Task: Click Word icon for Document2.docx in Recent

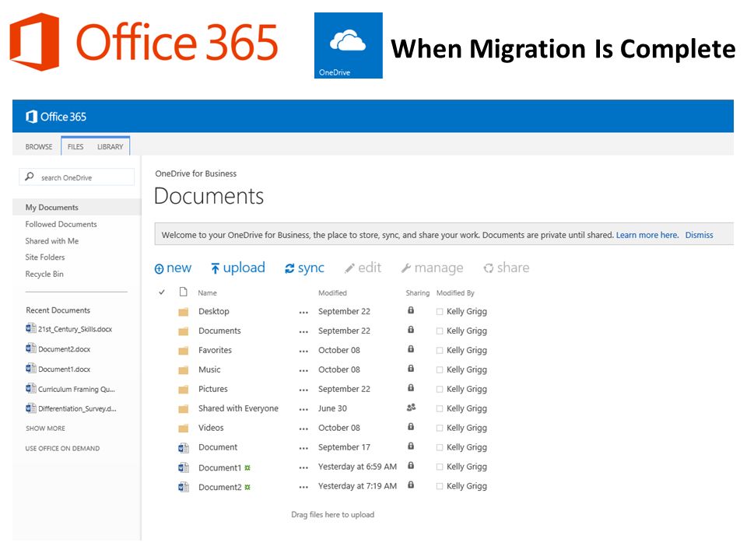Action: 31,348
